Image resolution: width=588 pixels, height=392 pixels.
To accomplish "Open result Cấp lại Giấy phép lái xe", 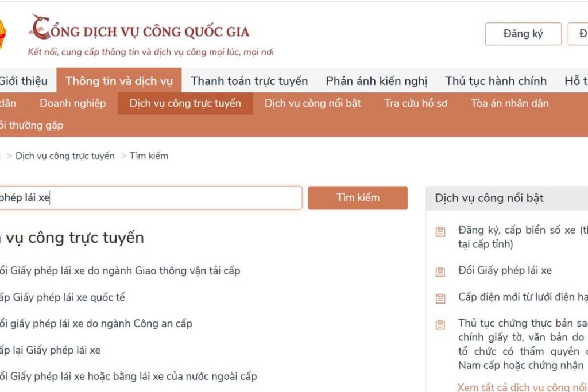I will coord(50,350).
